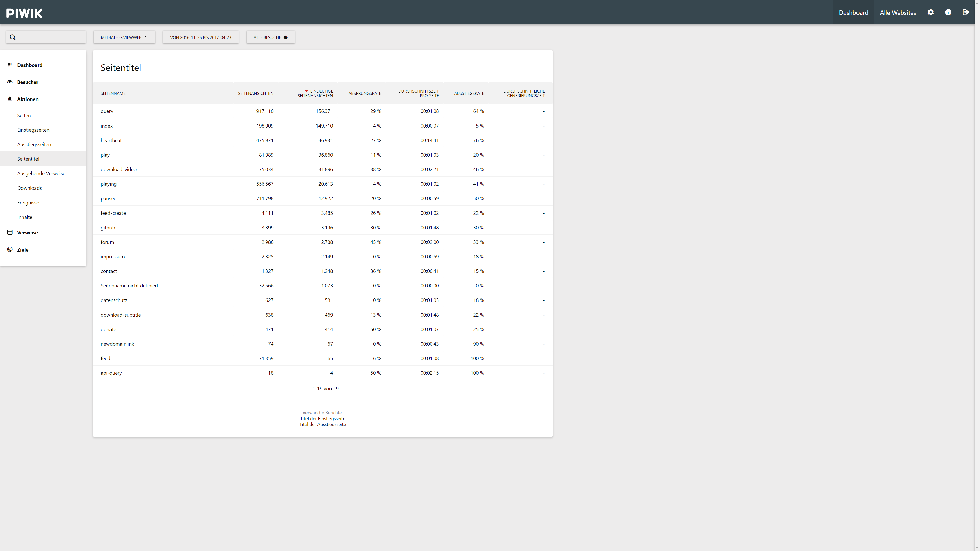Image resolution: width=980 pixels, height=551 pixels.
Task: Open Einstiegsseiten in the sidebar
Action: [x=33, y=130]
